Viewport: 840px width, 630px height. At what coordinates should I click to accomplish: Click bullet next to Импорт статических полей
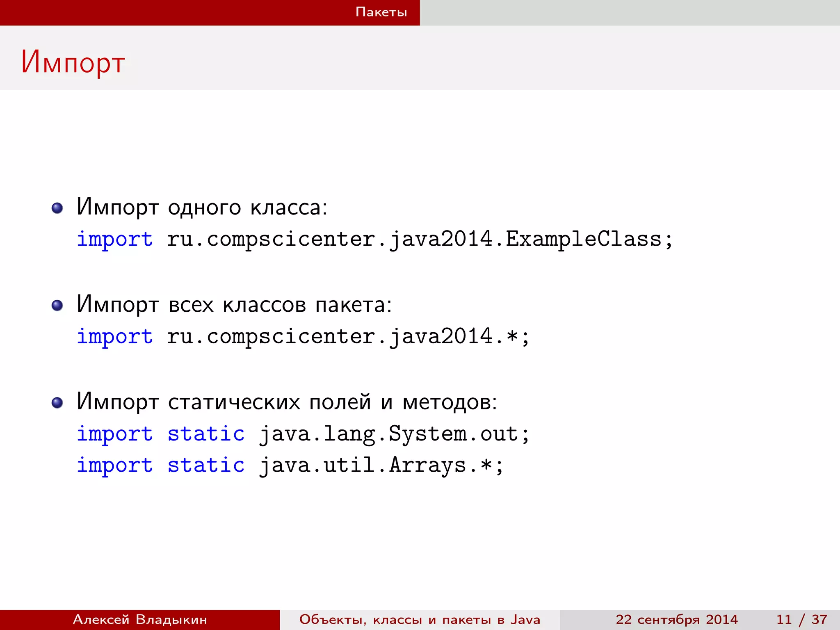coord(57,403)
